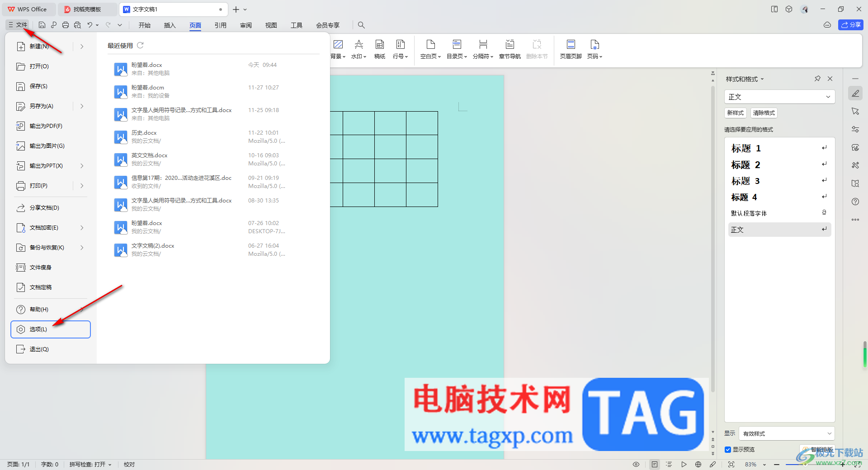Image resolution: width=868 pixels, height=470 pixels.
Task: Open print preview from the quick toolbar
Action: coord(77,25)
